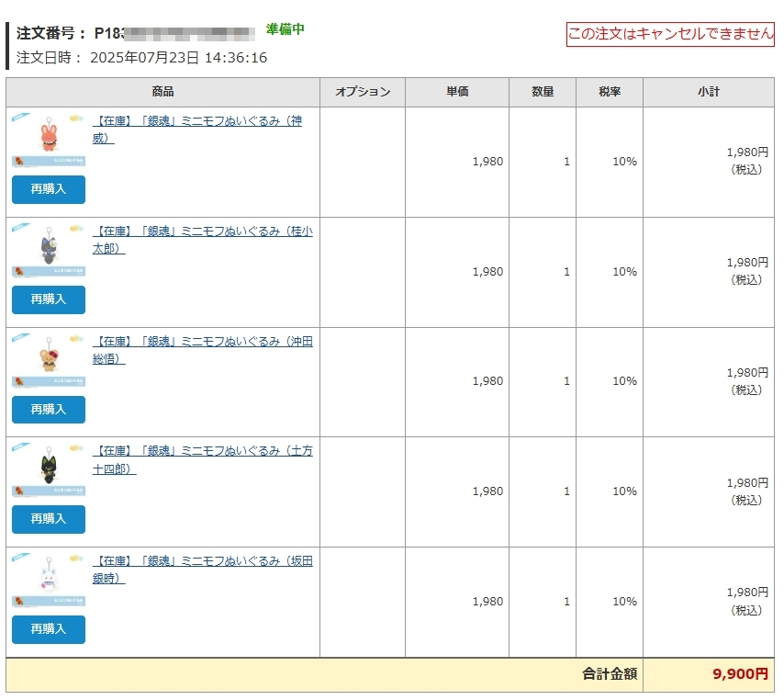Click the 準備中 order status label
784x700 pixels.
[x=285, y=29]
